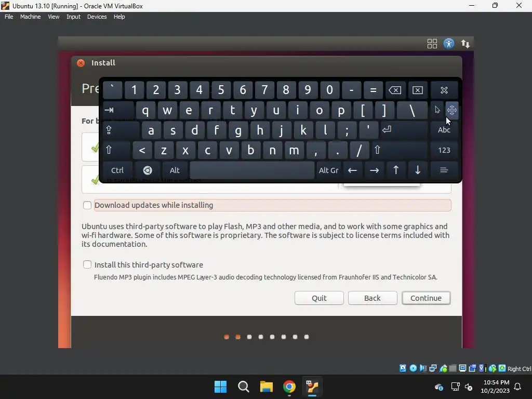Toggle the Alt Gr modifier key
The width and height of the screenshot is (532, 399).
click(x=328, y=170)
